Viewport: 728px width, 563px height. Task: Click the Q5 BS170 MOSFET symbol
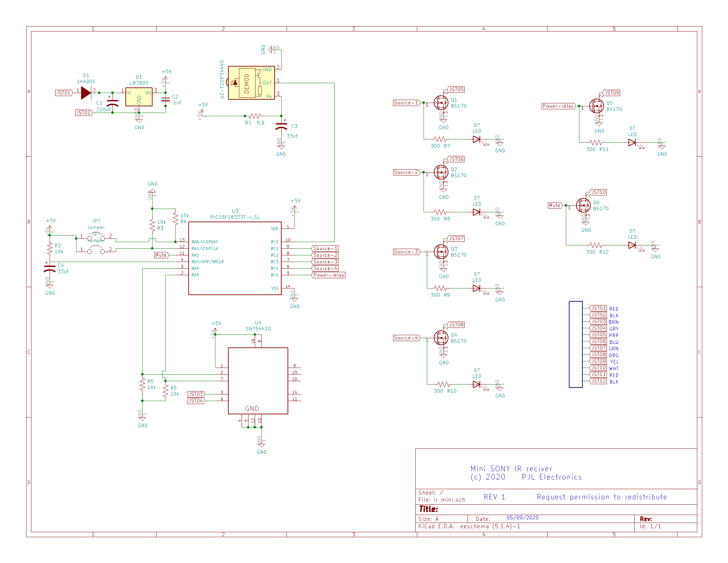(x=596, y=106)
